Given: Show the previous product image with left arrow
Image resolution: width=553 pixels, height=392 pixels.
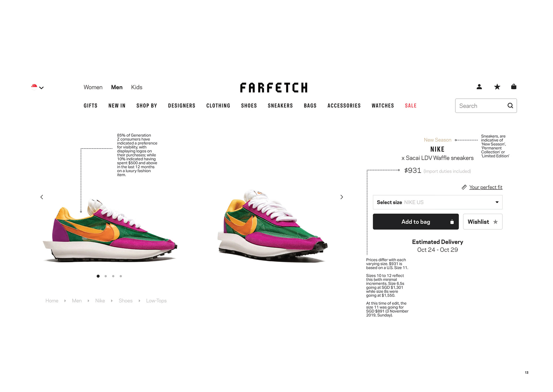Looking at the screenshot, I should pos(42,197).
